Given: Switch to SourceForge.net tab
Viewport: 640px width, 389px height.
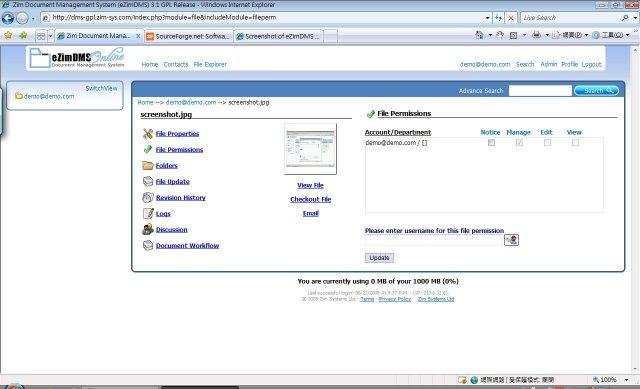Looking at the screenshot, I should (x=188, y=36).
